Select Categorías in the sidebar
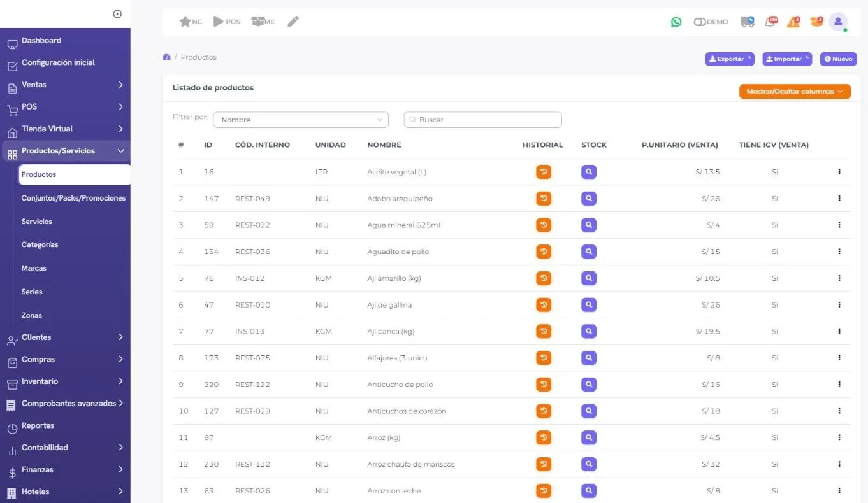 coord(40,244)
